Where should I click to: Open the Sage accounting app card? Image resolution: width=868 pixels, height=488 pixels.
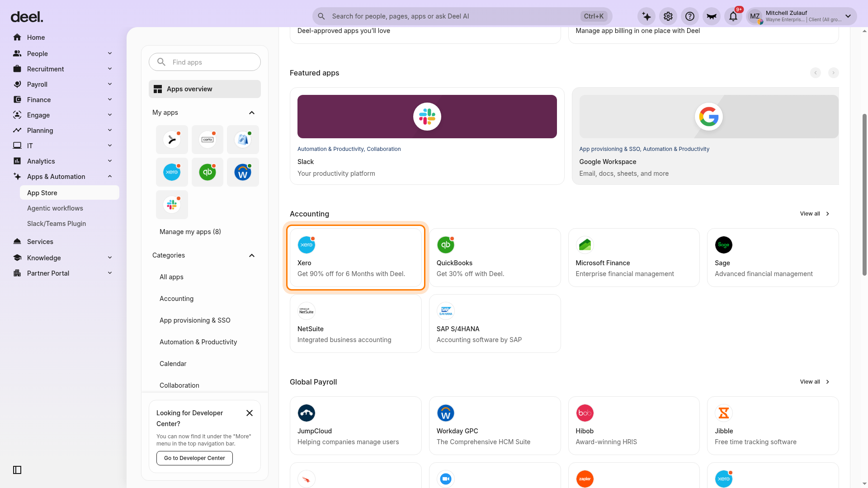773,258
